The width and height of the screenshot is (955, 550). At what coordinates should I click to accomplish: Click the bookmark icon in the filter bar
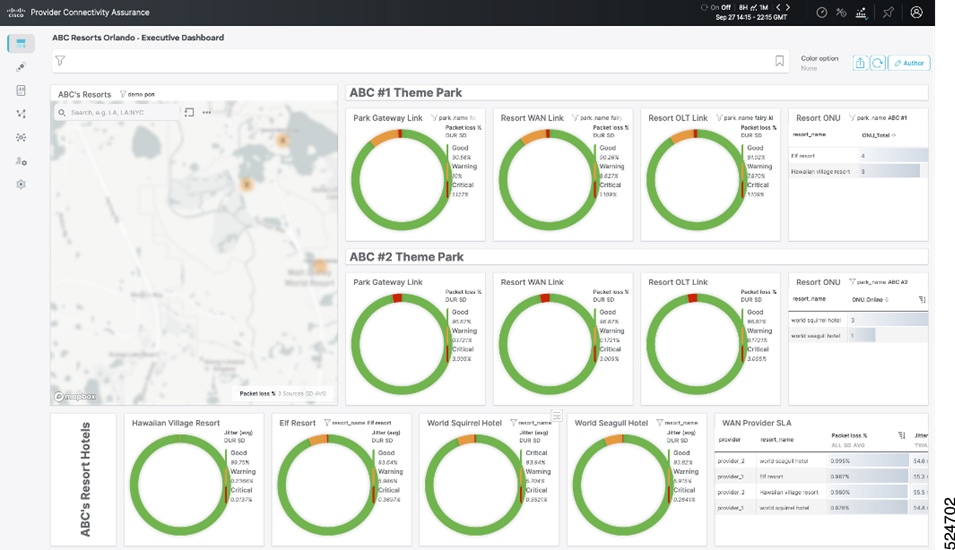pyautogui.click(x=779, y=60)
